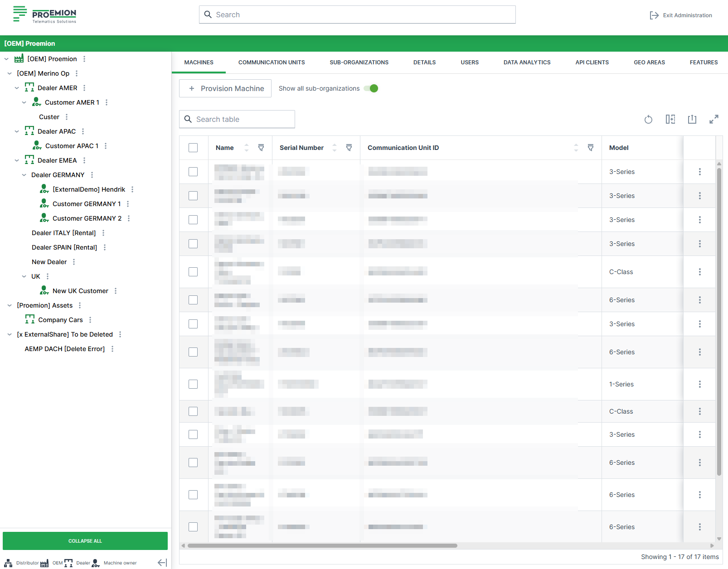Check the select-all checkbox in table header
728x569 pixels.
coord(193,148)
